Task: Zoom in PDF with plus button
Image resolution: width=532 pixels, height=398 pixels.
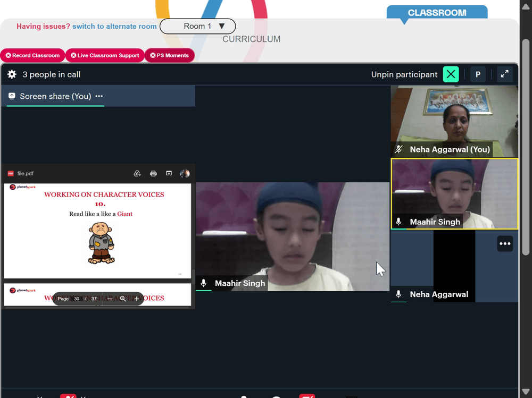Action: pyautogui.click(x=136, y=299)
